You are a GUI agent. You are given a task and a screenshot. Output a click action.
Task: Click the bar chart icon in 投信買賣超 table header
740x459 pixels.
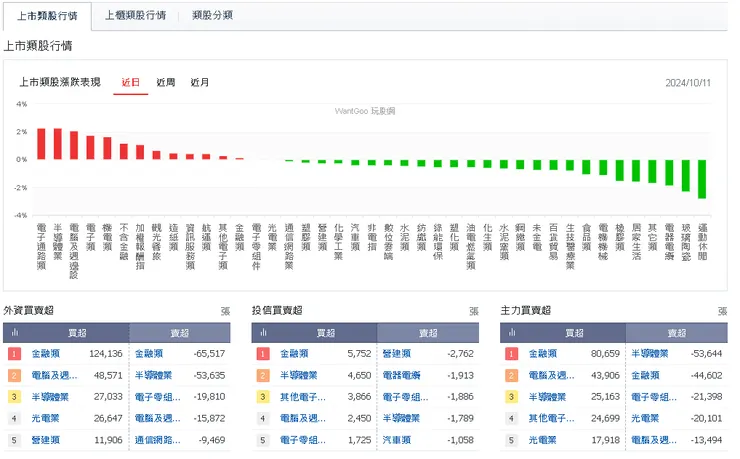point(263,333)
